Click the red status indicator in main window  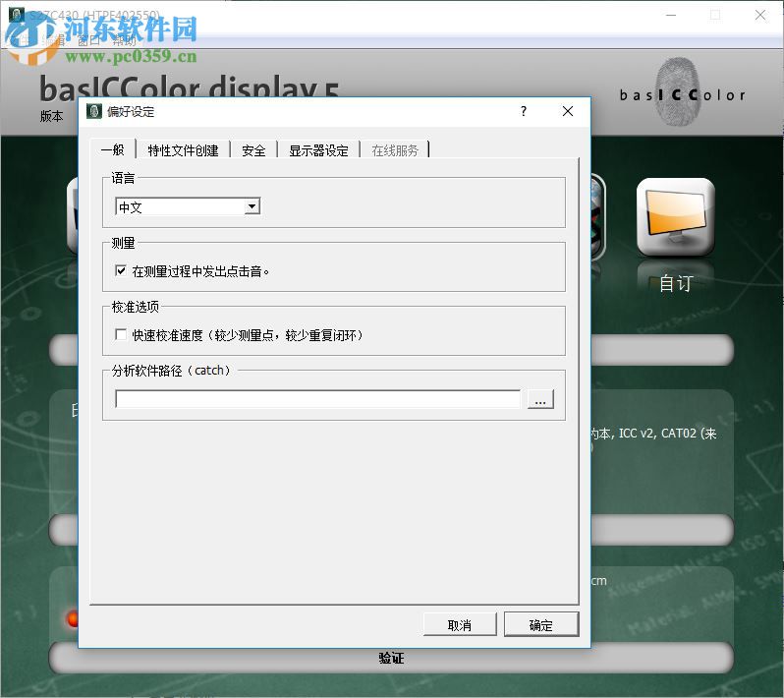pyautogui.click(x=73, y=619)
